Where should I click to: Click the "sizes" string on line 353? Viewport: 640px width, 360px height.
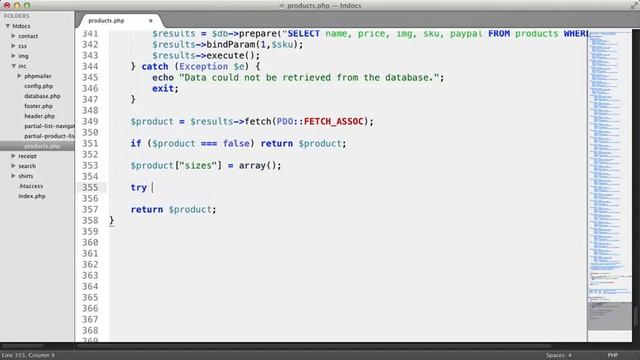(198, 165)
